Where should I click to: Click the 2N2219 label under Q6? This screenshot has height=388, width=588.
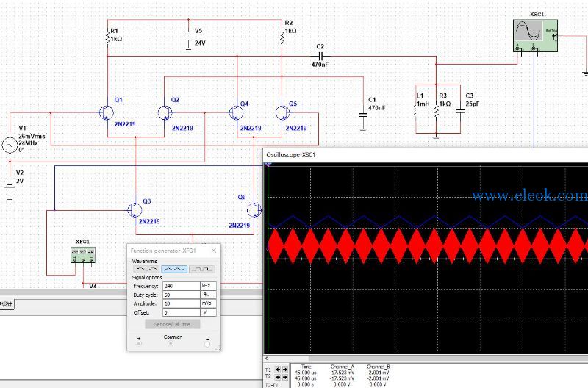[240, 226]
